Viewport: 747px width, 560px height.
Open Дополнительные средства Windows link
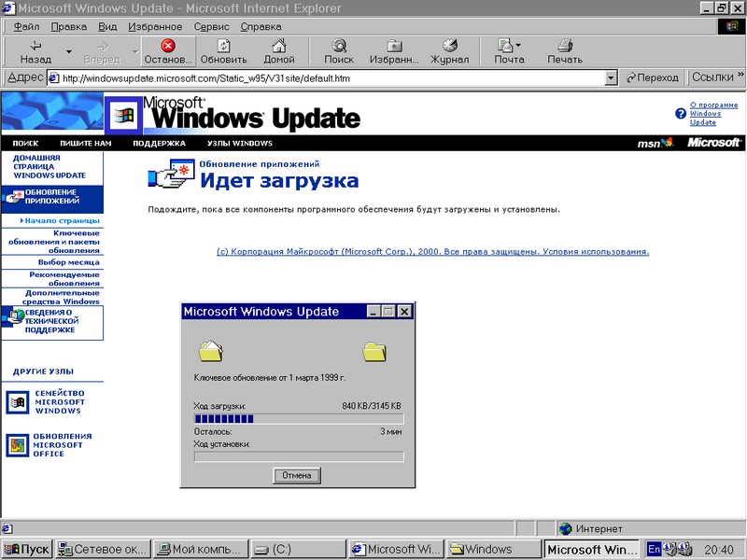point(61,297)
